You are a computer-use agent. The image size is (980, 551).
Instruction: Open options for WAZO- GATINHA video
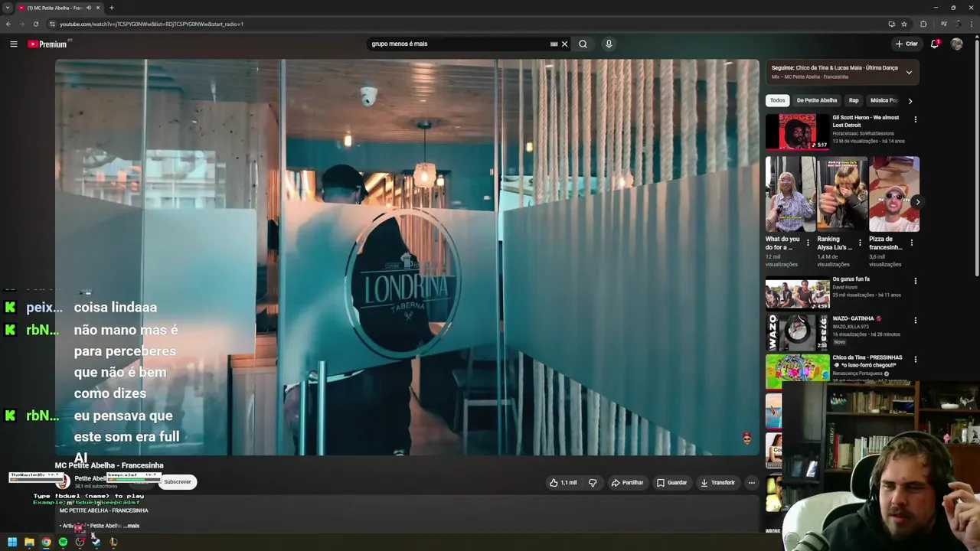click(x=915, y=320)
